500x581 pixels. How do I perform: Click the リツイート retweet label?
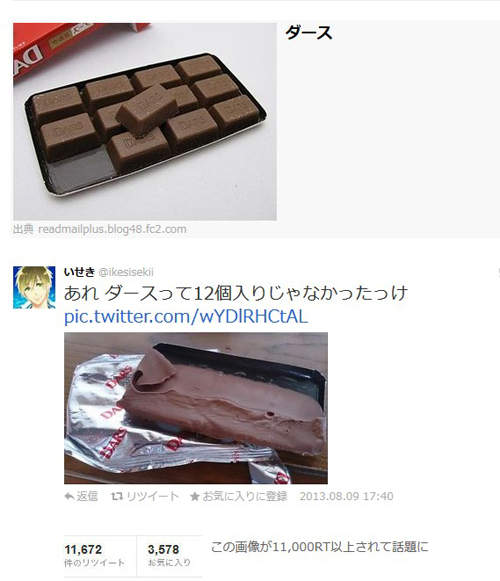tap(152, 496)
